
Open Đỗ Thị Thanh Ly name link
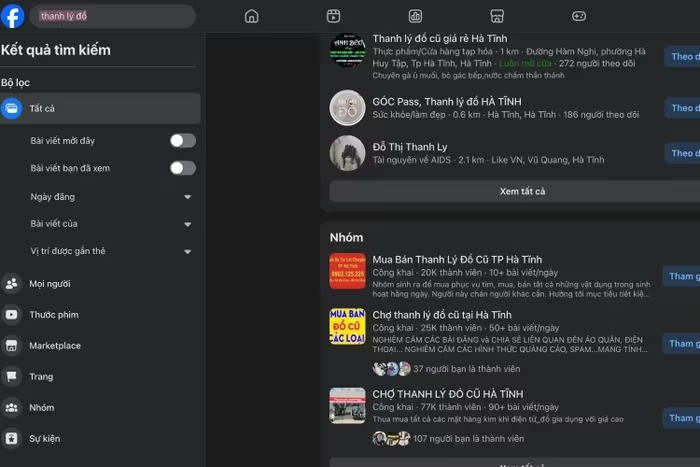410,147
